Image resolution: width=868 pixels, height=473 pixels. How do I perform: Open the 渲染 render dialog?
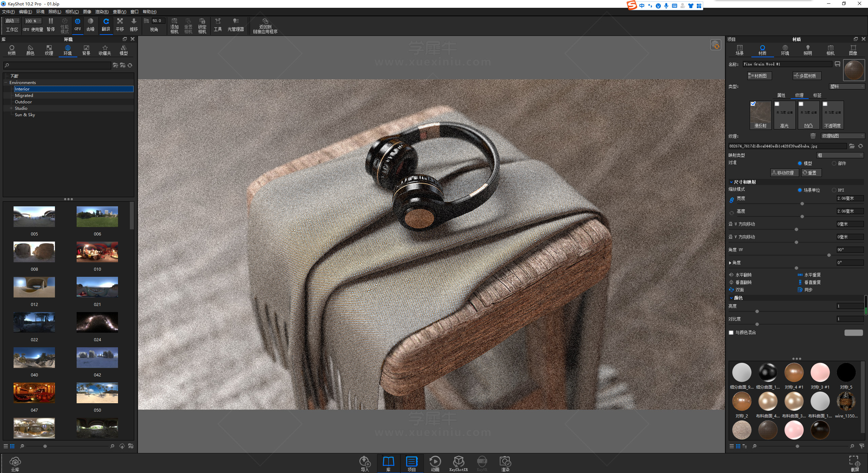point(505,464)
